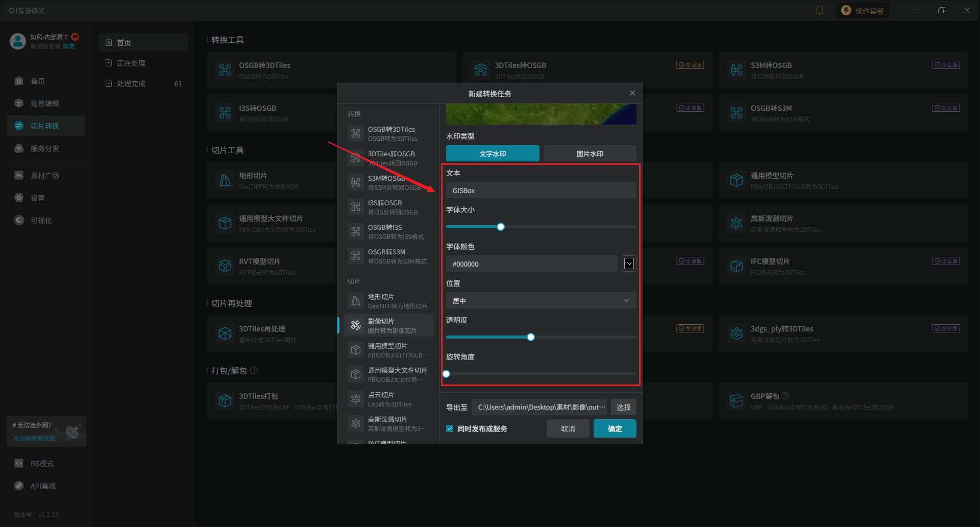Open the 位置 dropdown showing 居中

coord(541,301)
